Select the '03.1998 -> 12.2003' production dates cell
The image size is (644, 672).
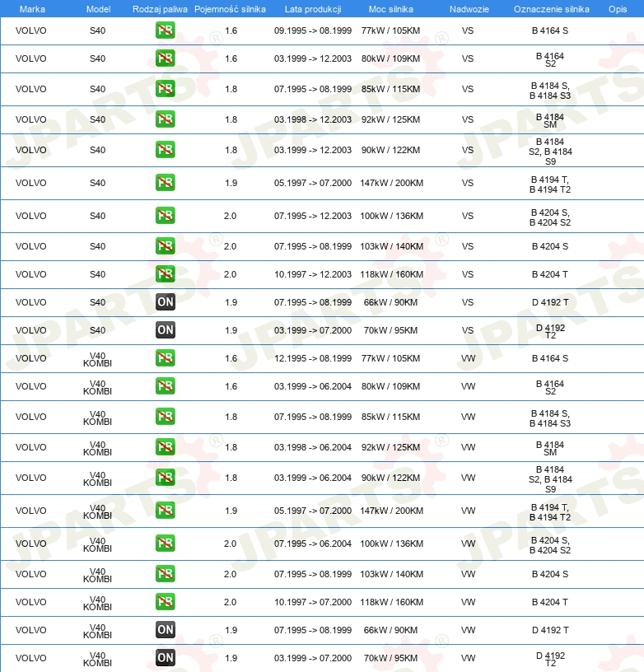tap(313, 119)
